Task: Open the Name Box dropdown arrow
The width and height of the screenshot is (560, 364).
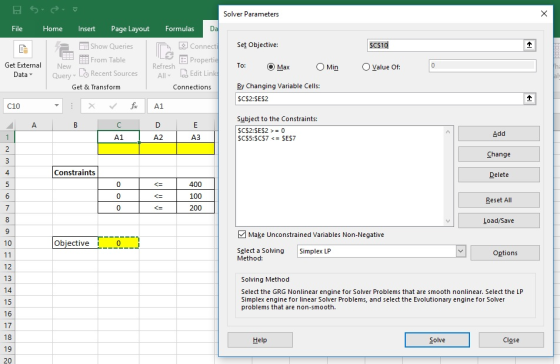Action: click(x=56, y=106)
